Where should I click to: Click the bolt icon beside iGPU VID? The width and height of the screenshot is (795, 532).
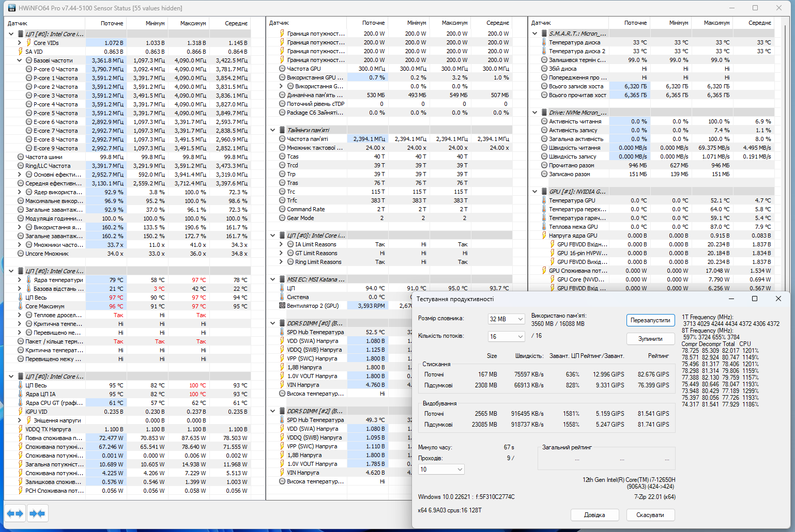(20, 412)
